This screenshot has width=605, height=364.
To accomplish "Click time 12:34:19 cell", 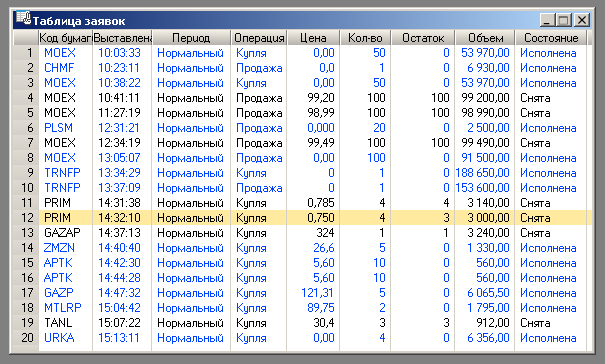I will click(119, 143).
